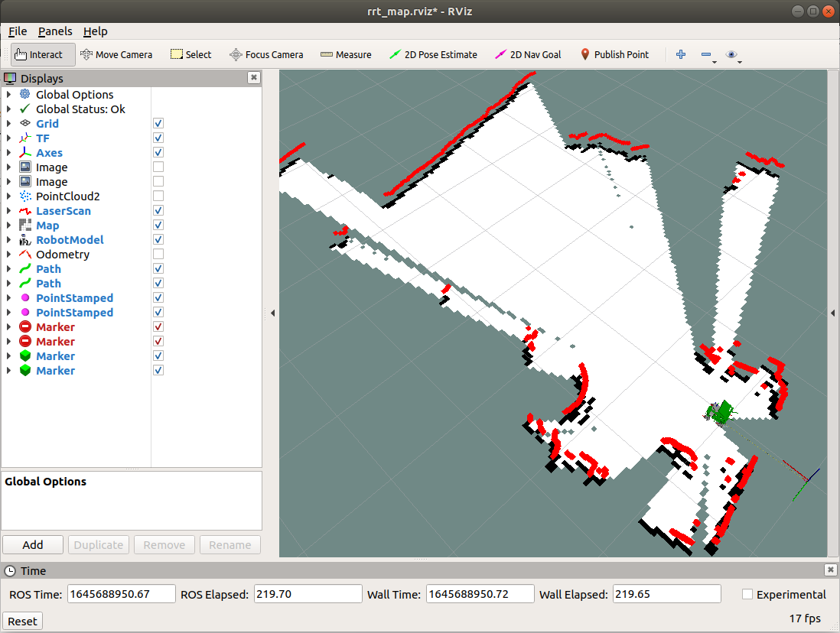Enable the PointCloud2 display checkbox
The image size is (840, 633).
[x=158, y=196]
